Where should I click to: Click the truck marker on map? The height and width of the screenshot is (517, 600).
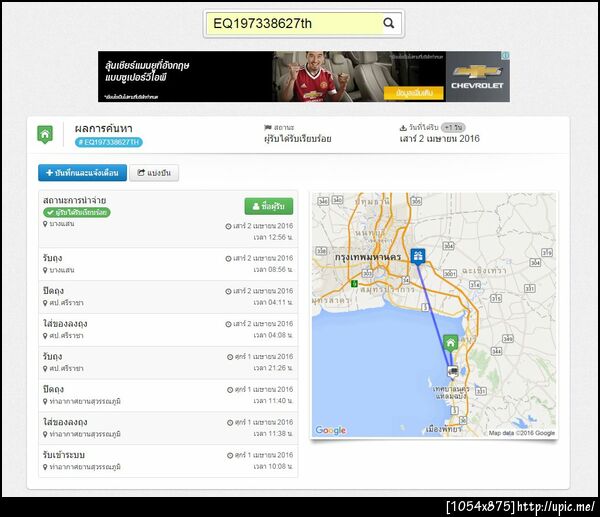453,371
